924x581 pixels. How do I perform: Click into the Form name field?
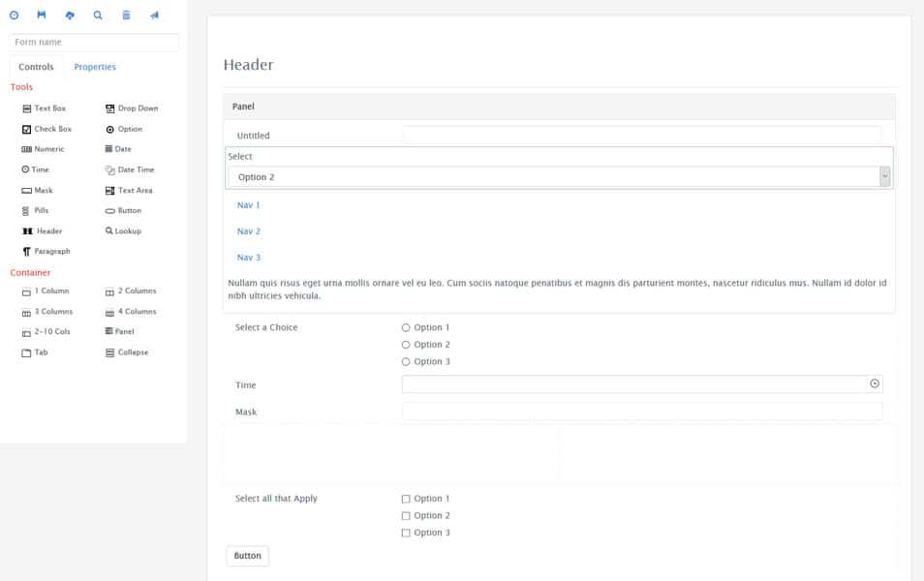[x=94, y=43]
